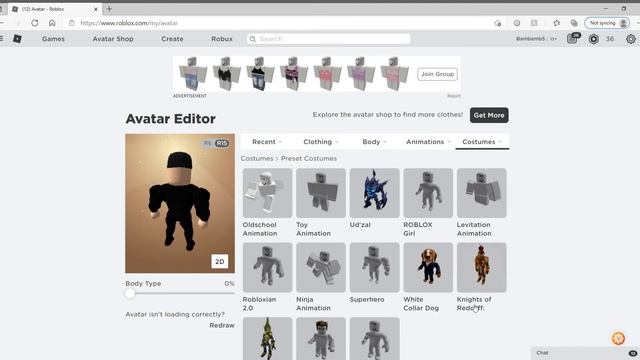Click the avatar 3D preview

coord(180,203)
